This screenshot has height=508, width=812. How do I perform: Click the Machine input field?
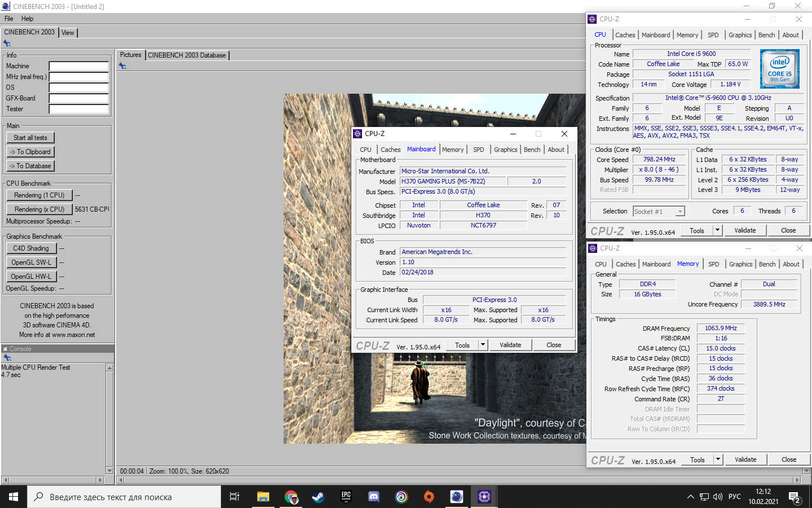pyautogui.click(x=78, y=66)
